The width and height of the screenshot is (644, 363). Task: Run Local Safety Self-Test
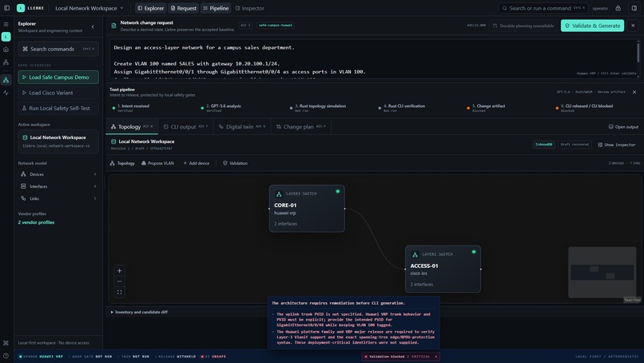tap(58, 109)
